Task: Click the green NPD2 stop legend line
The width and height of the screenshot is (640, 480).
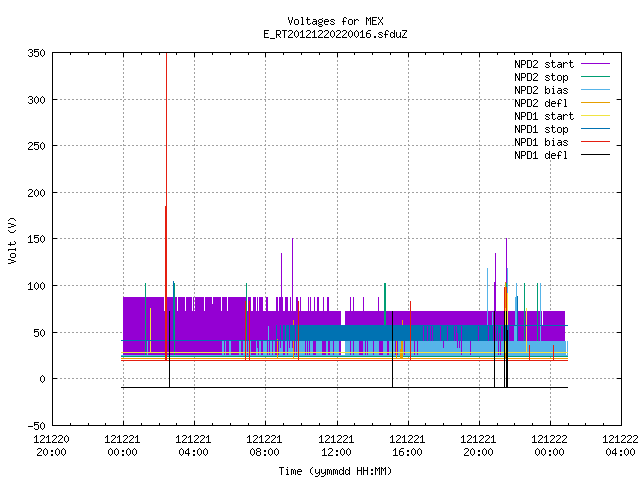Action: (x=595, y=76)
